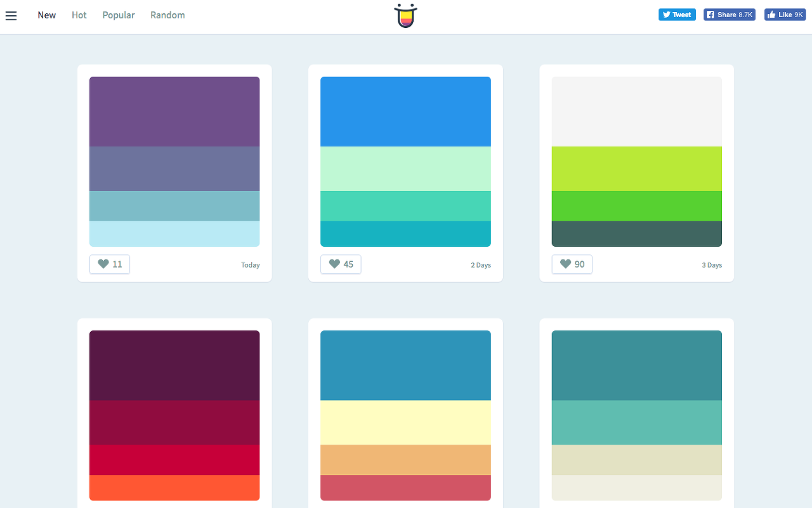Go to the Popular tab

pyautogui.click(x=119, y=15)
